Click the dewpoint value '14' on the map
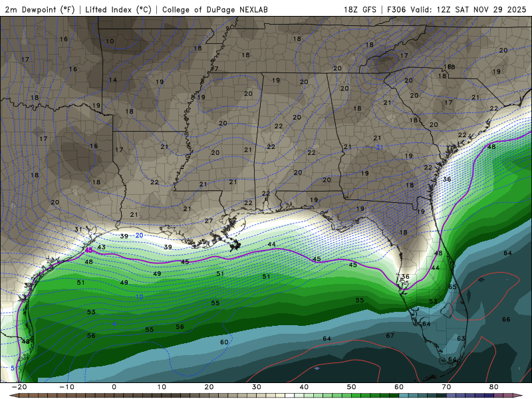 pyautogui.click(x=112, y=80)
